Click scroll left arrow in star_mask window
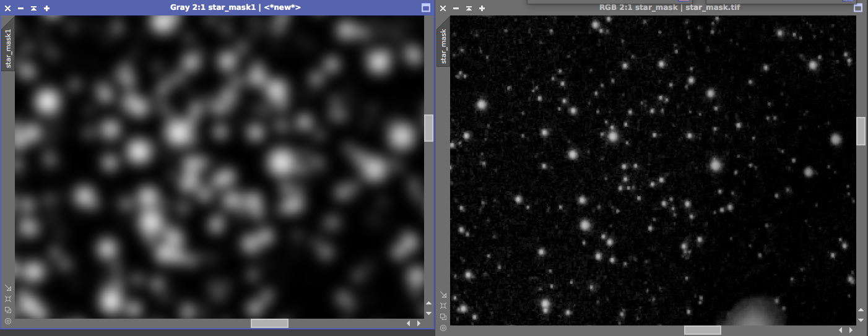Viewport: 868px width, 336px height. [841, 330]
